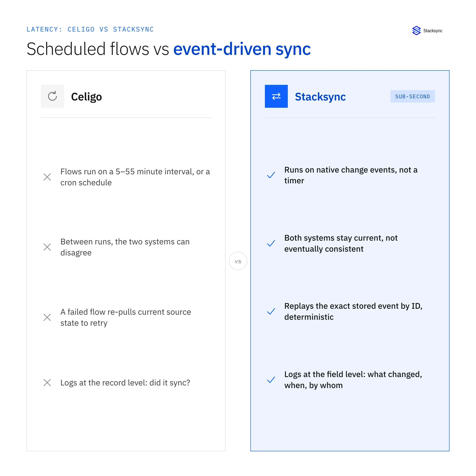
Task: Click the 'Celigo' card heading
Action: pyautogui.click(x=86, y=97)
